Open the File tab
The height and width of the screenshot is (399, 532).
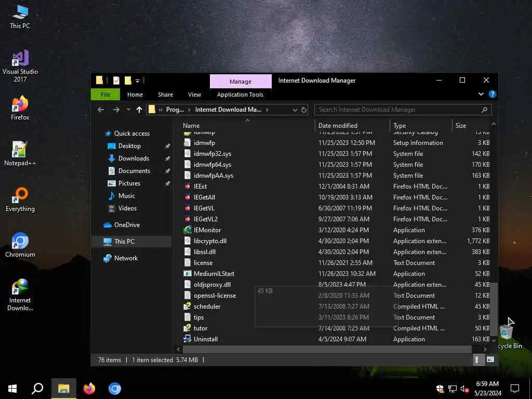[105, 95]
